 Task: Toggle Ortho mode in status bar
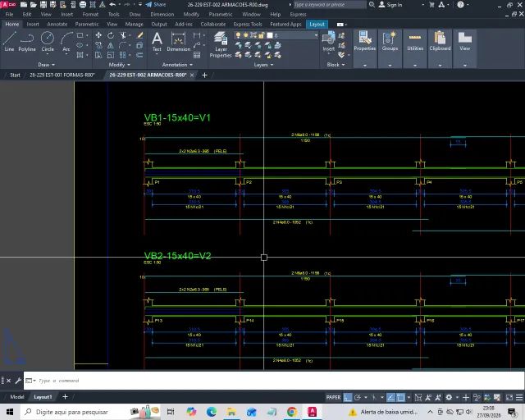pos(348,397)
